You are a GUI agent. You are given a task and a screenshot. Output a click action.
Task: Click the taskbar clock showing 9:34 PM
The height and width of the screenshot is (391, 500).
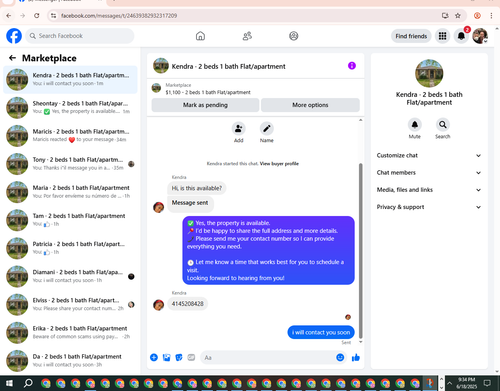466,383
